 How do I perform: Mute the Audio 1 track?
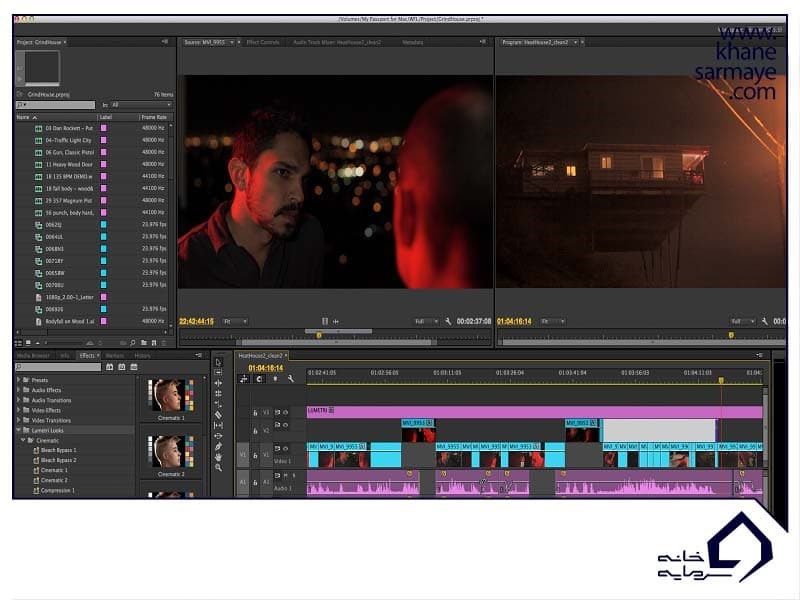coord(286,476)
